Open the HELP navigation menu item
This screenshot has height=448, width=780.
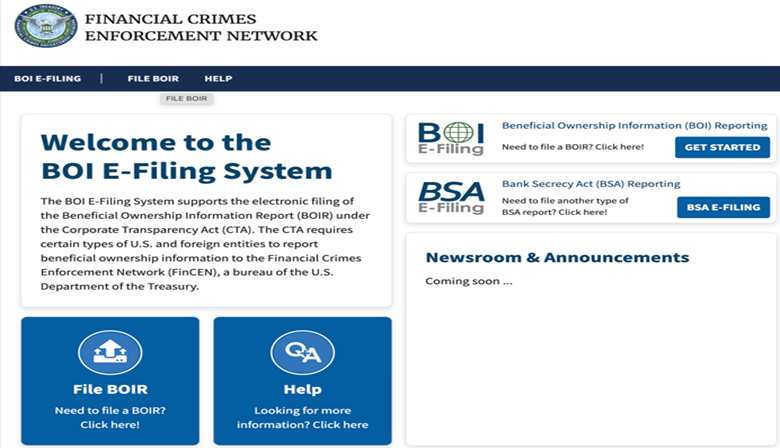click(218, 78)
